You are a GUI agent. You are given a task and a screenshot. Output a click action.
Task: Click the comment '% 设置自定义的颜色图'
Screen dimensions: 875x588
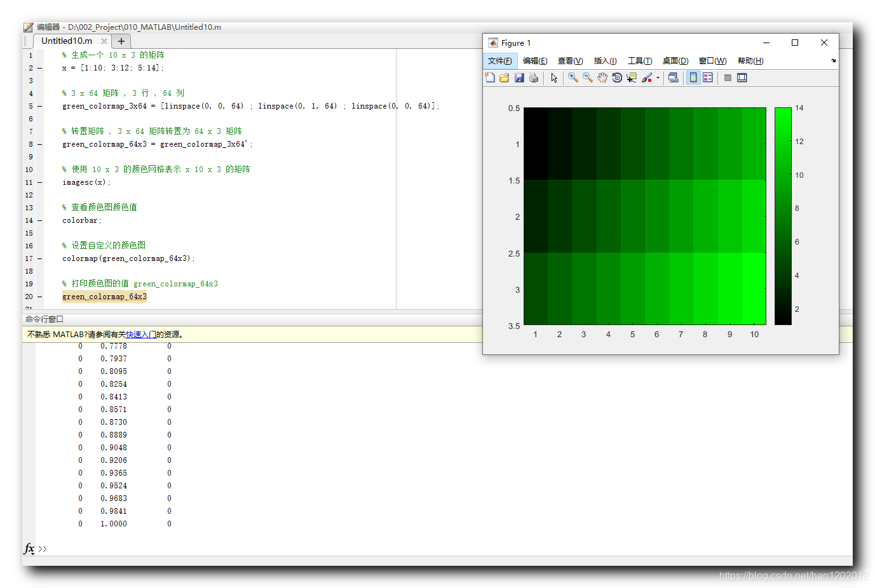coord(104,245)
